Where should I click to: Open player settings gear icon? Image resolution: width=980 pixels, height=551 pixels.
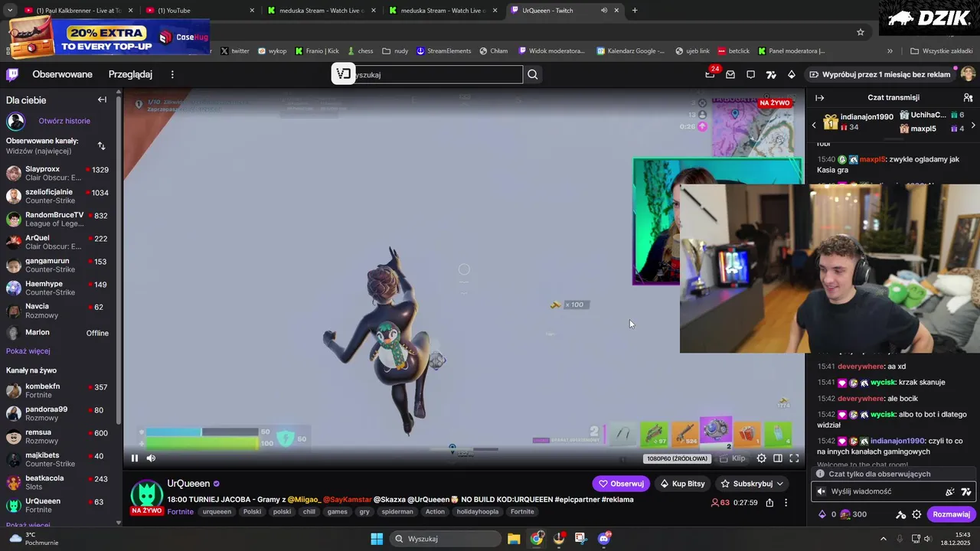coord(761,458)
